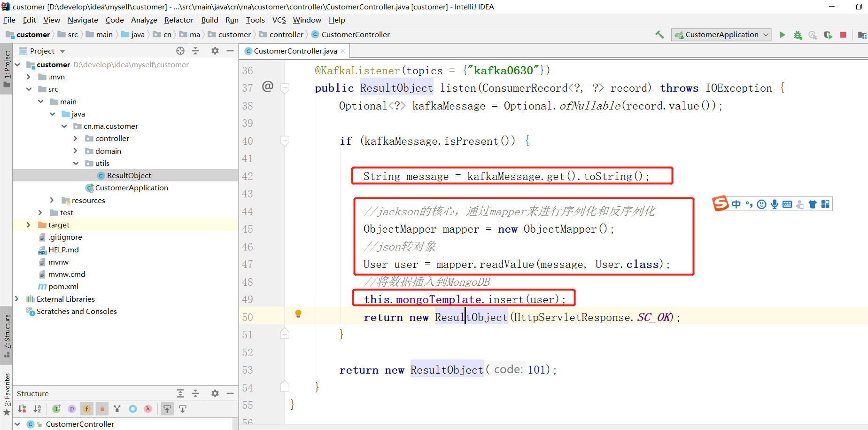Select the CustomerController.java editor tab
Image resolution: width=868 pixels, height=430 pixels.
(295, 51)
